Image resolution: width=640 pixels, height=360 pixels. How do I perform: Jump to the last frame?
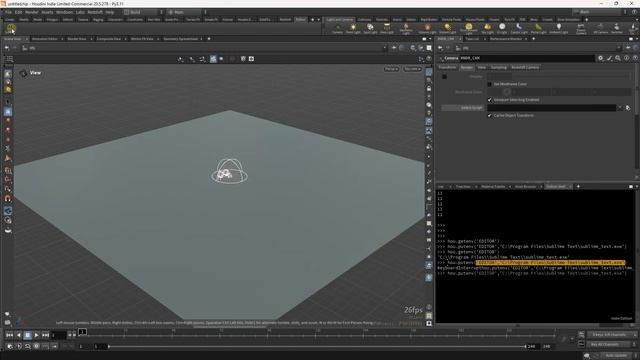point(45,335)
